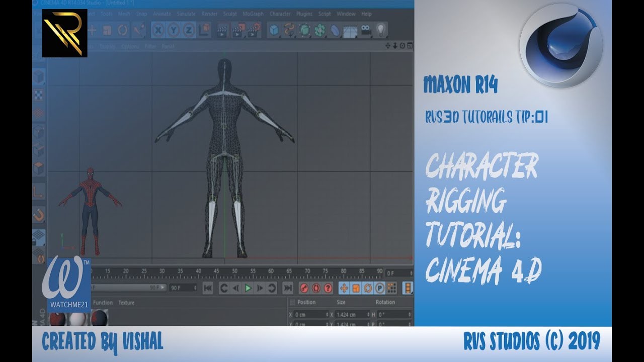Select the first red material swatch
The height and width of the screenshot is (362, 644).
click(56, 318)
